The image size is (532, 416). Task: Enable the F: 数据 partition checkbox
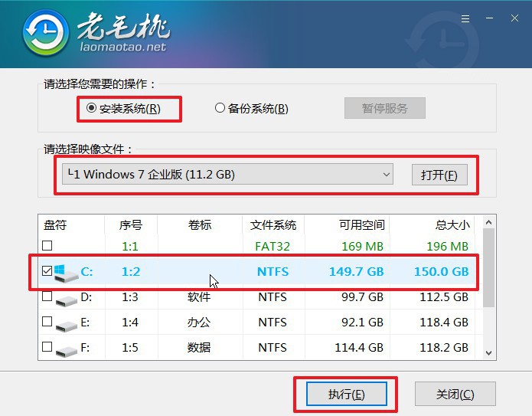[47, 347]
